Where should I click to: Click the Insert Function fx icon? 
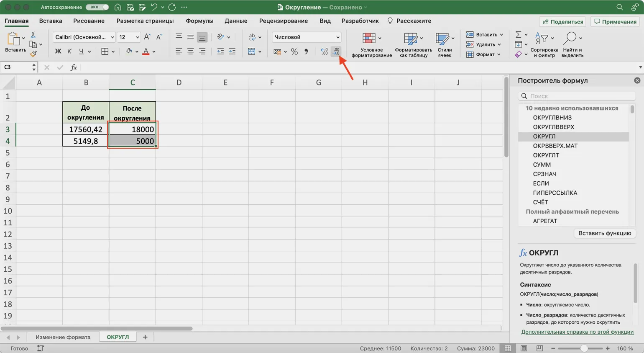pos(74,67)
